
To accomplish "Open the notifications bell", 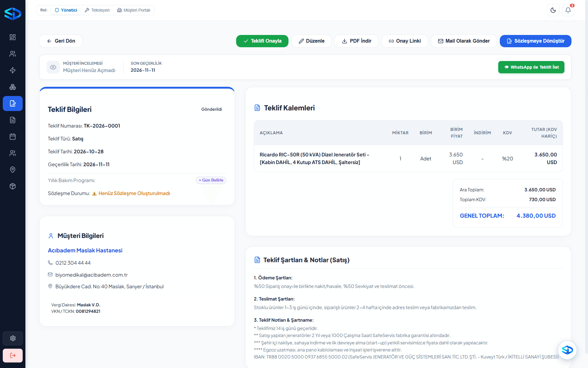I will 568,10.
